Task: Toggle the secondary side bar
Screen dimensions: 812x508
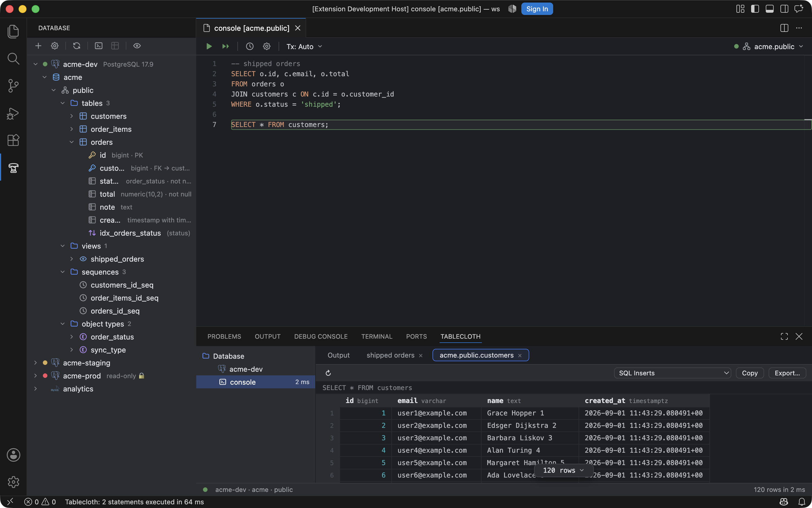Action: 784,9
